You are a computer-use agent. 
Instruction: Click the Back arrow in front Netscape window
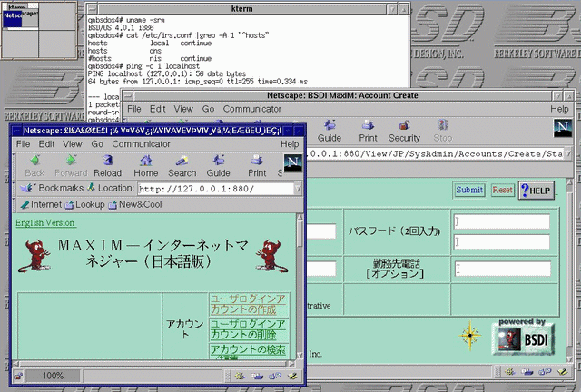[x=34, y=165]
